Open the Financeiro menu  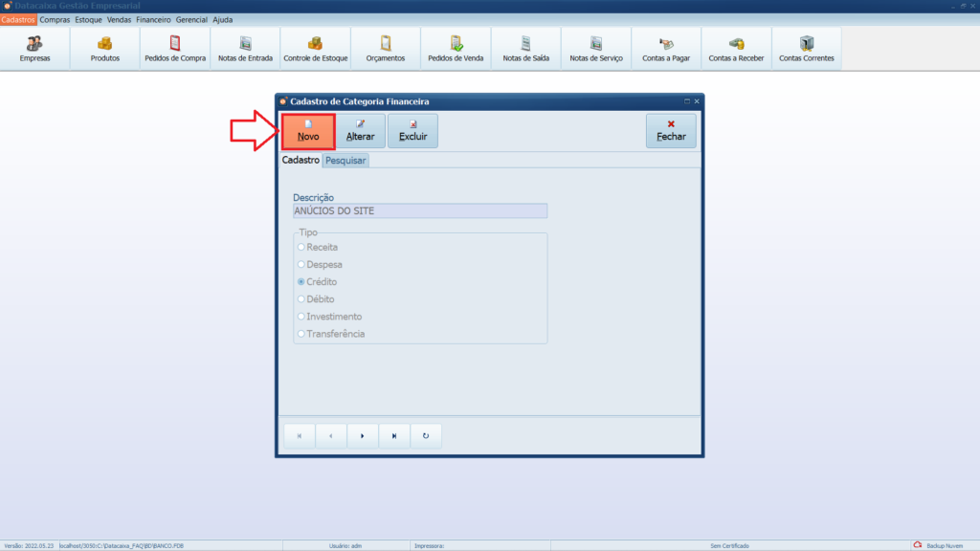[153, 19]
